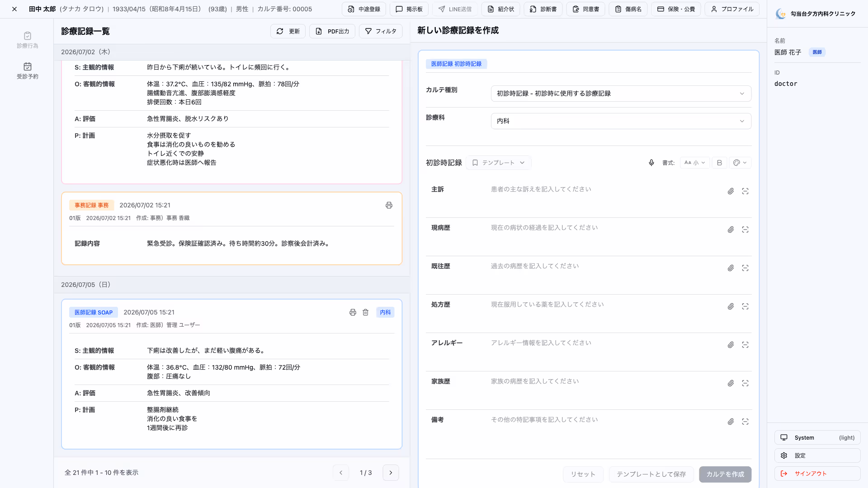This screenshot has height=488, width=868.
Task: Attach a file to 主訴
Action: point(731,191)
